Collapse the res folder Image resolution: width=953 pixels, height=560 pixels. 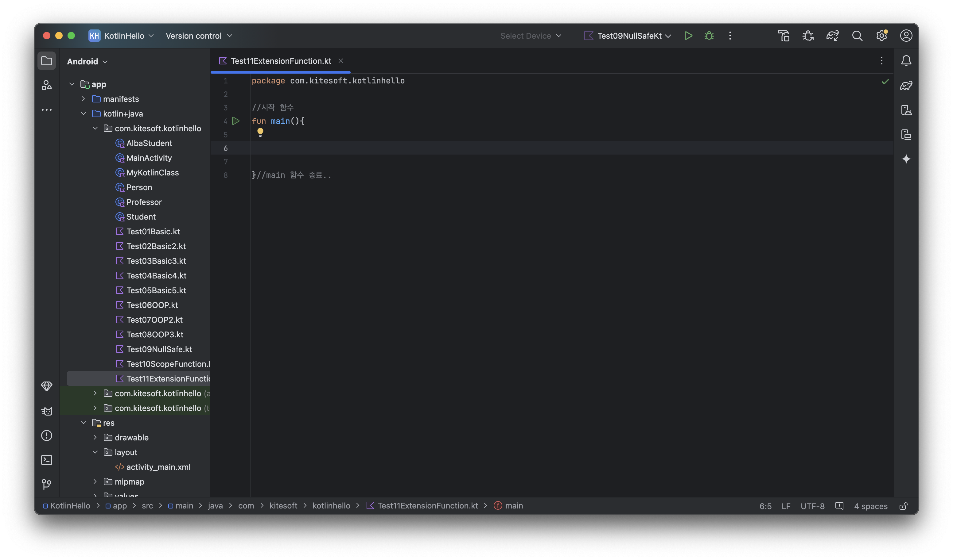tap(83, 423)
